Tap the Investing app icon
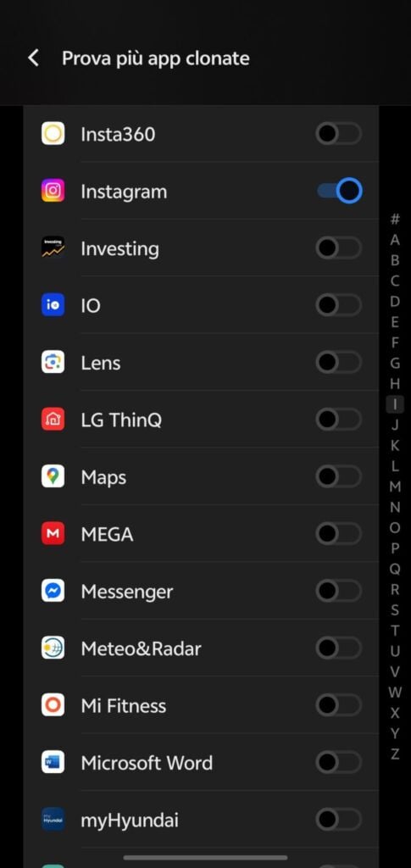Image resolution: width=411 pixels, height=868 pixels. pos(53,248)
